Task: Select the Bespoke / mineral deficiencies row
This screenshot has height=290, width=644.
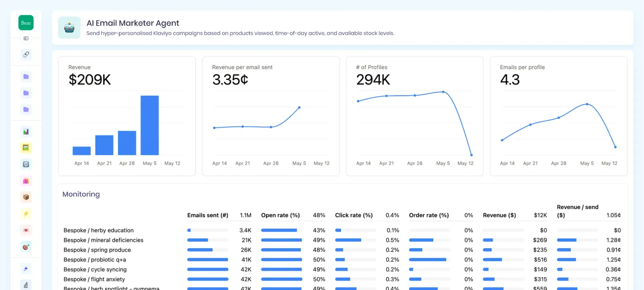Action: click(103, 240)
